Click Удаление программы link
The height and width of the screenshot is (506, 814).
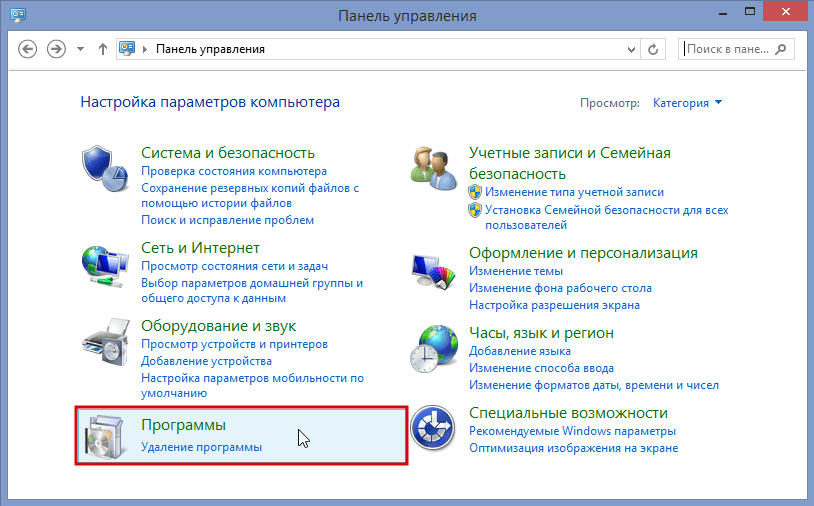click(x=201, y=447)
